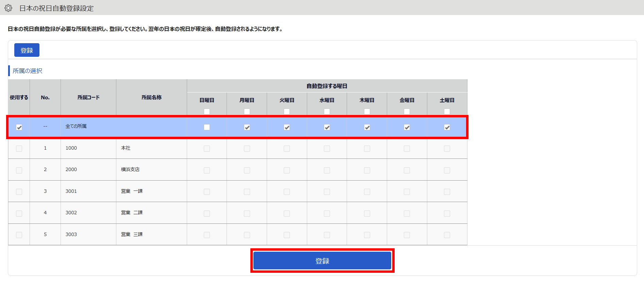Click 営業 三課 department name cell

(x=151, y=234)
